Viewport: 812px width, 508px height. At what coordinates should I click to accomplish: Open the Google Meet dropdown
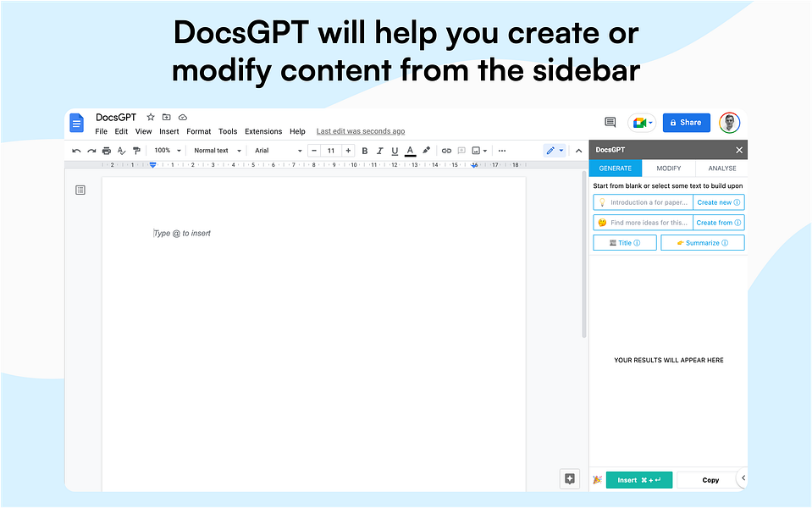[x=642, y=123]
